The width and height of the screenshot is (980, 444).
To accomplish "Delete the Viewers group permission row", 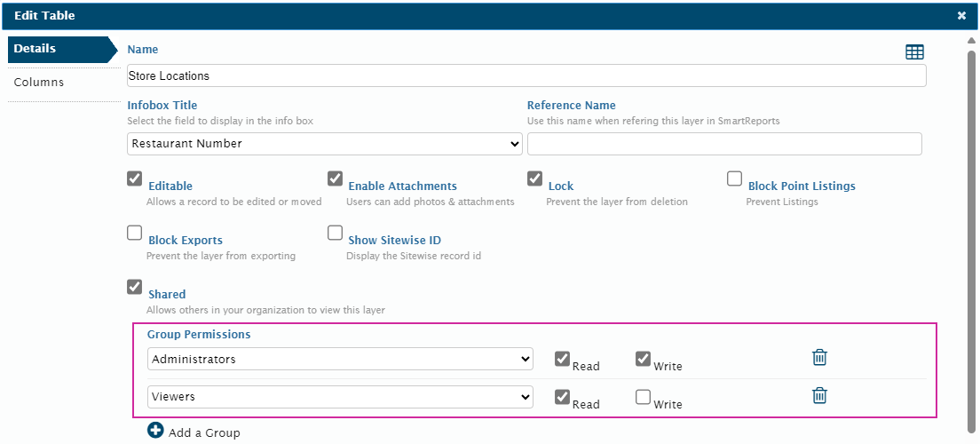I will click(819, 395).
